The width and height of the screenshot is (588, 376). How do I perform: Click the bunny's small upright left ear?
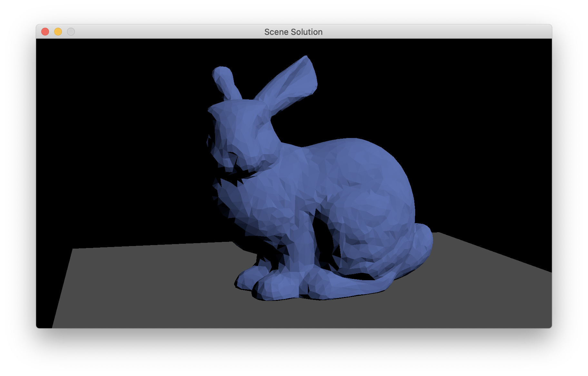[225, 81]
